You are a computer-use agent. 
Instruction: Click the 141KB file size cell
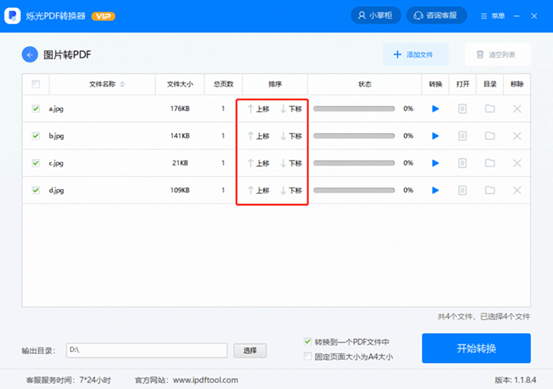click(x=180, y=136)
